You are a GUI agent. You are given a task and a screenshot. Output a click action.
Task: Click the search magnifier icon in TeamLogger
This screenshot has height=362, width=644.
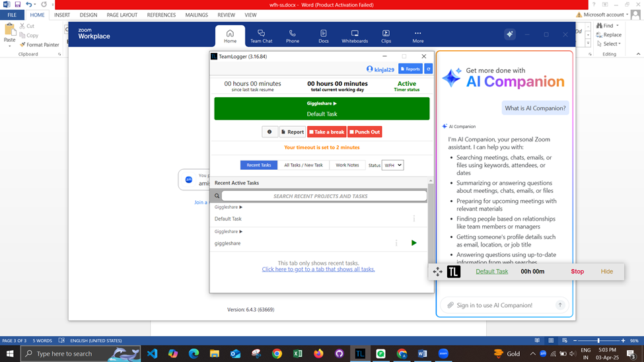[217, 196]
